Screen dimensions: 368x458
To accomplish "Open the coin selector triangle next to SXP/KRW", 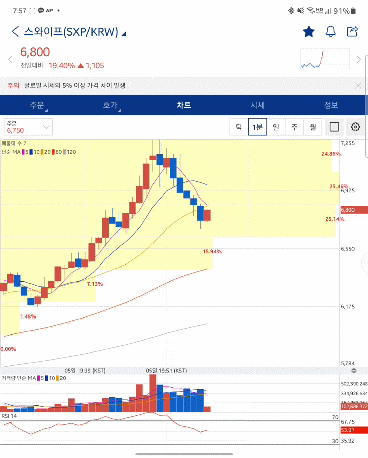I will tap(124, 34).
